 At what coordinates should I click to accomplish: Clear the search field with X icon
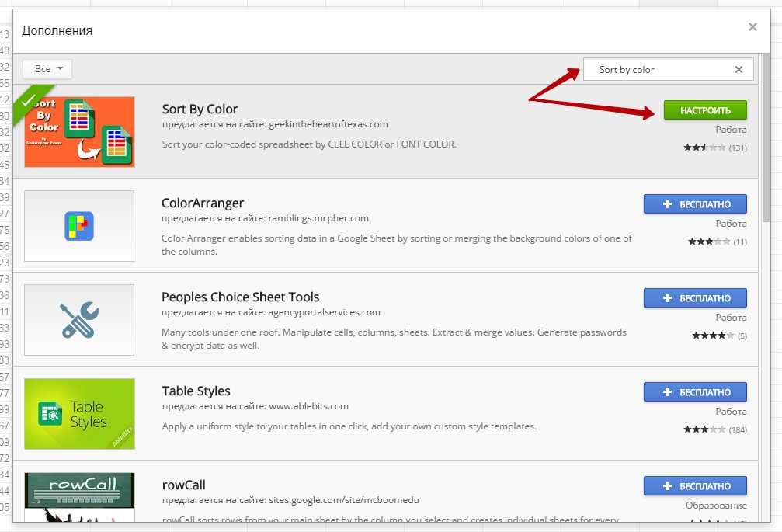[739, 70]
